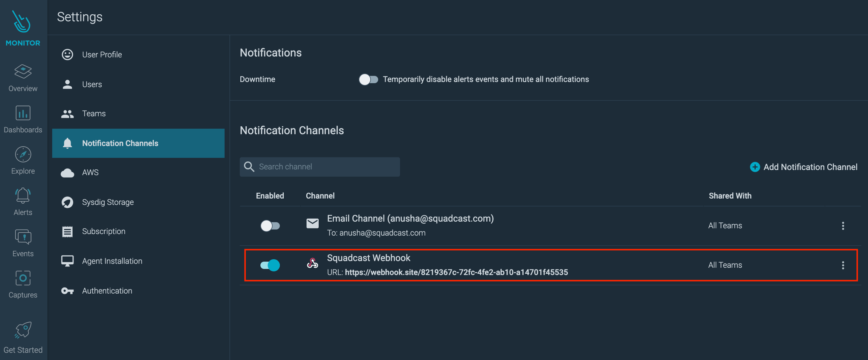The height and width of the screenshot is (360, 868).
Task: Enable the Email Channel toggle
Action: [x=270, y=226]
